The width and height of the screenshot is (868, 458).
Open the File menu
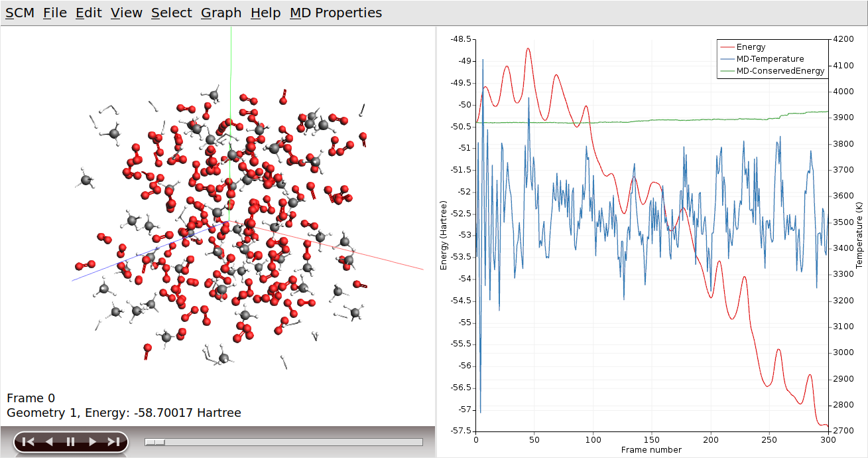[54, 12]
